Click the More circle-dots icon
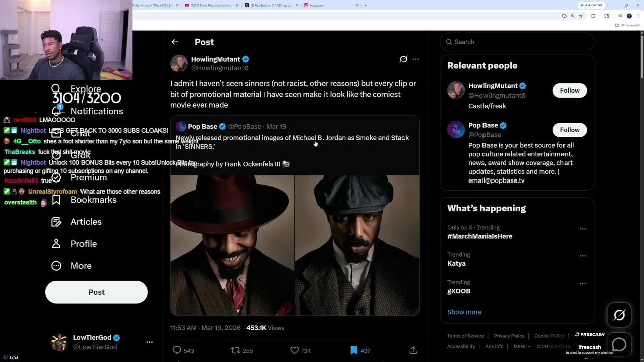 pos(56,266)
